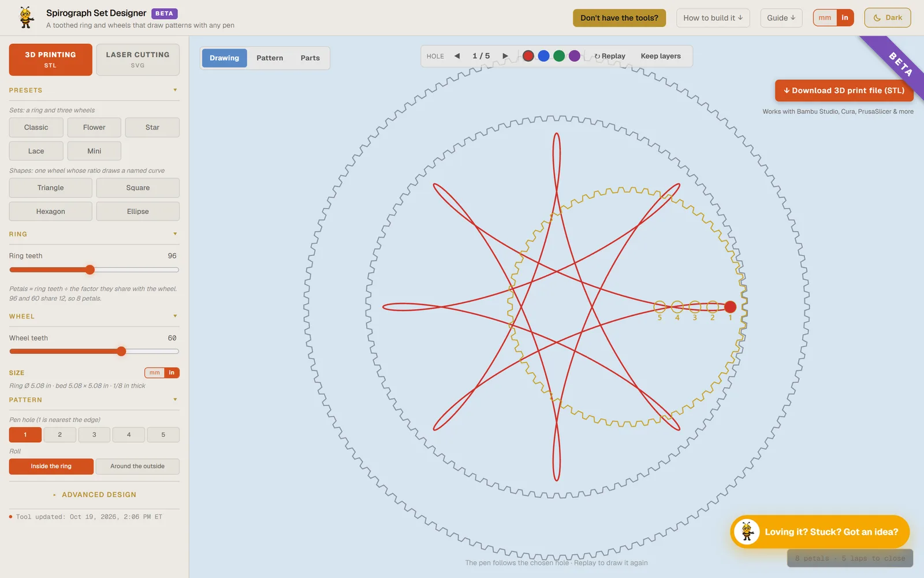Viewport: 924px width, 578px height.
Task: Adjust the Wheel teeth slider handle
Action: point(121,351)
